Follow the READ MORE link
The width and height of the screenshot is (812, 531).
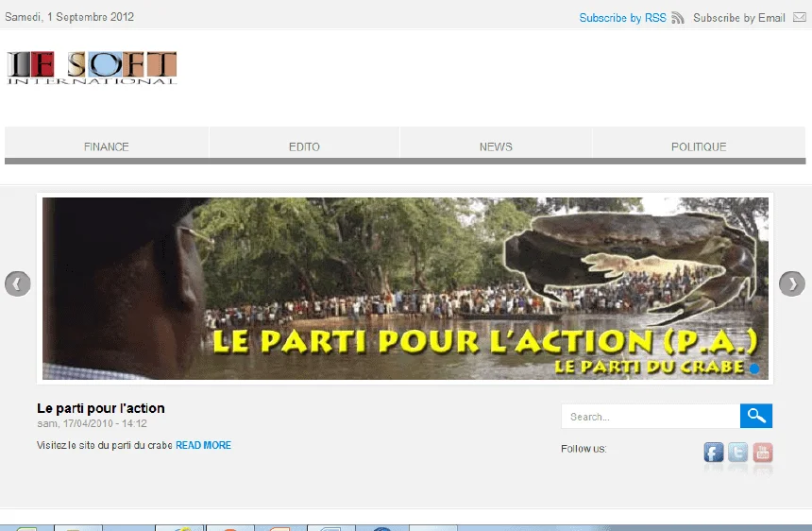pos(203,445)
